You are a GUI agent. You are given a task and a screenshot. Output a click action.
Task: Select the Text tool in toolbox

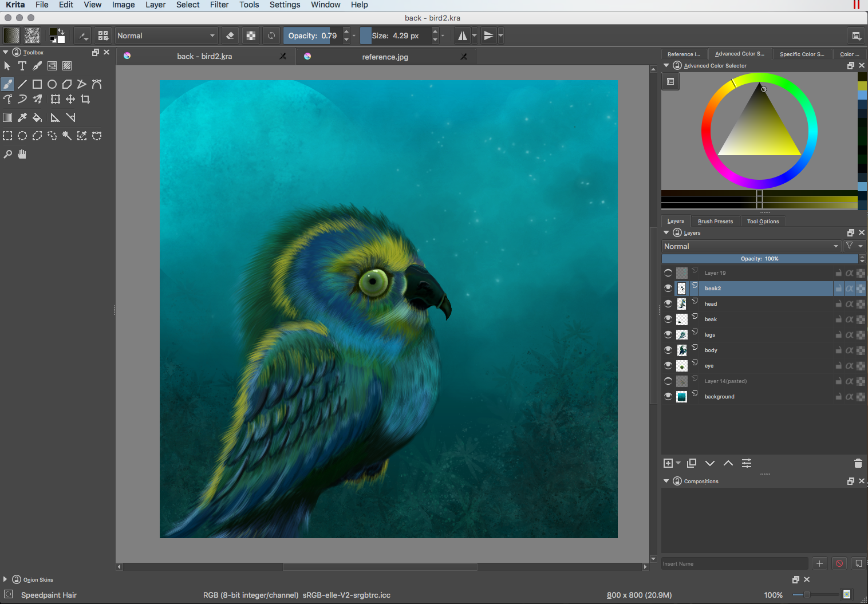22,66
